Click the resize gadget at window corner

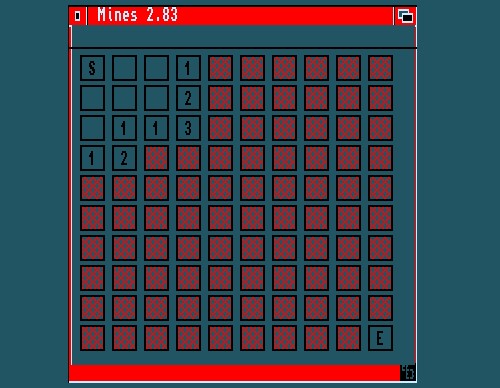coord(408,372)
